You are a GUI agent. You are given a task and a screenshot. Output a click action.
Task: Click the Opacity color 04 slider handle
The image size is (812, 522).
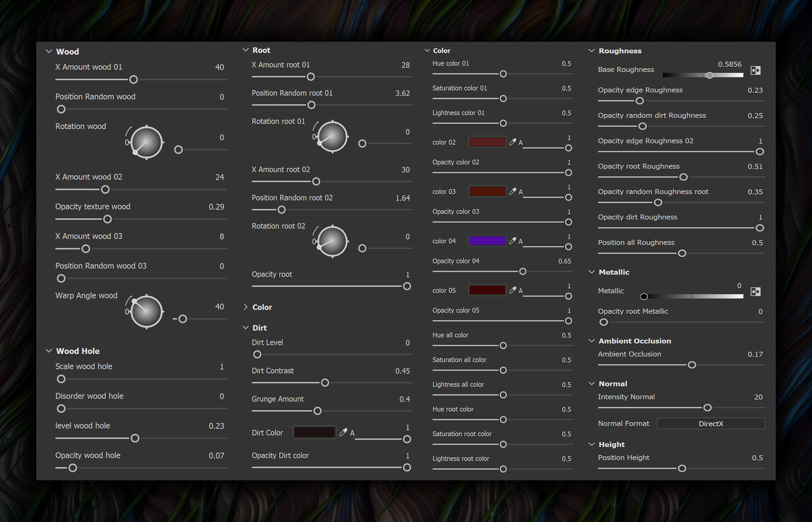523,271
